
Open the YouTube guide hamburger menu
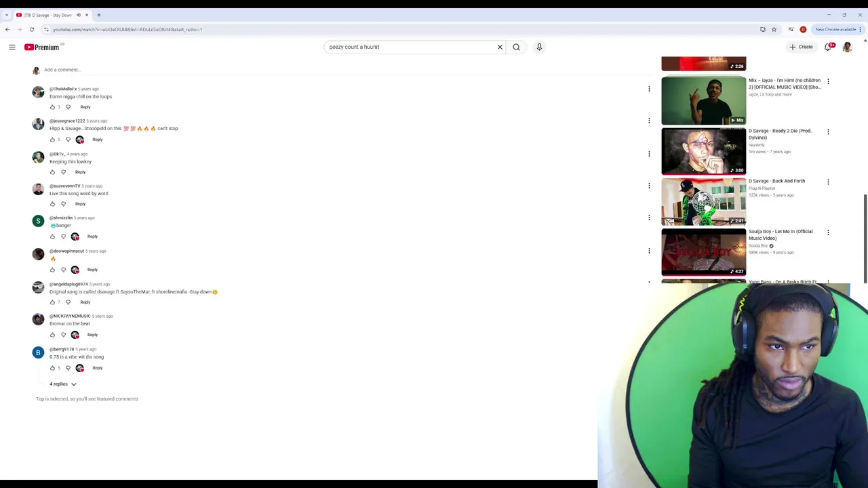(x=12, y=47)
